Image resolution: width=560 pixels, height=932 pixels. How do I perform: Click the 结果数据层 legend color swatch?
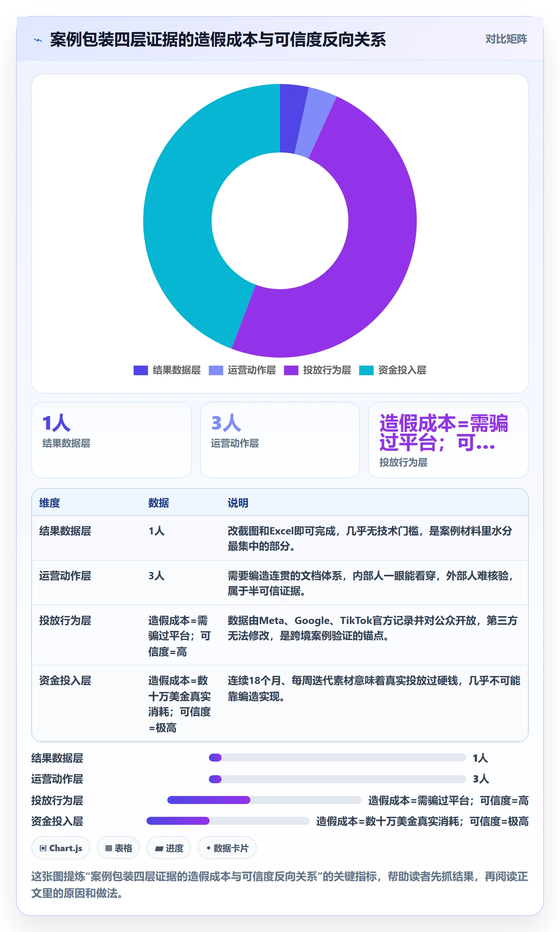point(140,370)
